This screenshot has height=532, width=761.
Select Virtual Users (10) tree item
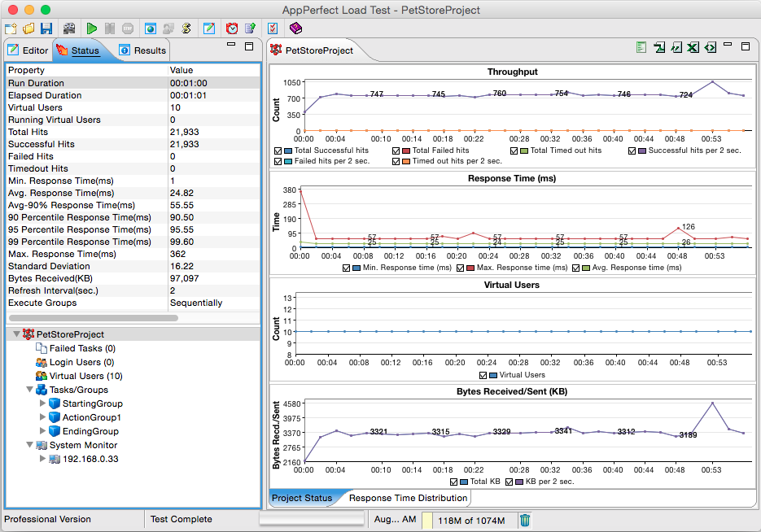(79, 376)
